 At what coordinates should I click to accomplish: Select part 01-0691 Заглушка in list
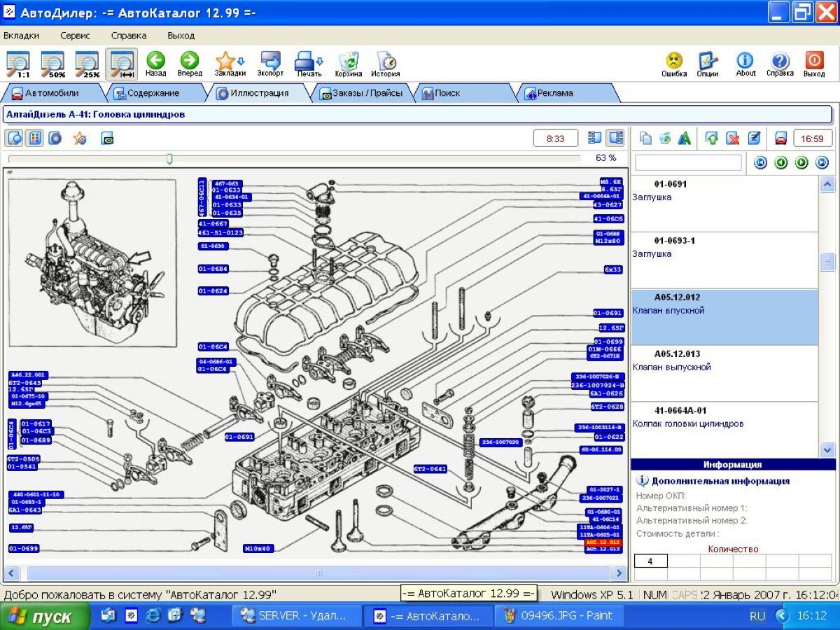724,204
